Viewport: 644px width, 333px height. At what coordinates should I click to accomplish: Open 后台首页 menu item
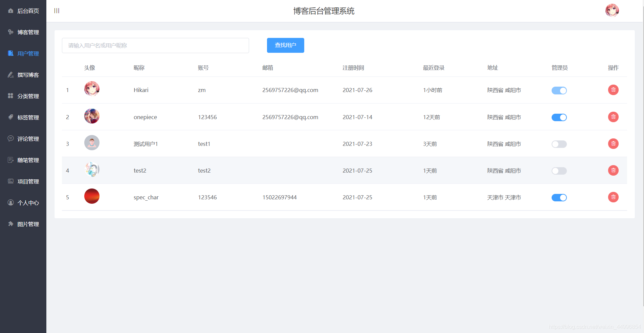(23, 11)
